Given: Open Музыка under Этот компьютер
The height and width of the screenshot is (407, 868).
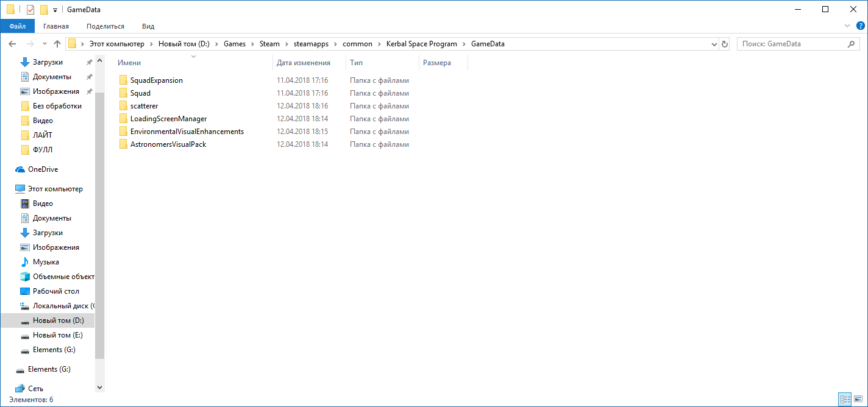Looking at the screenshot, I should click(46, 262).
